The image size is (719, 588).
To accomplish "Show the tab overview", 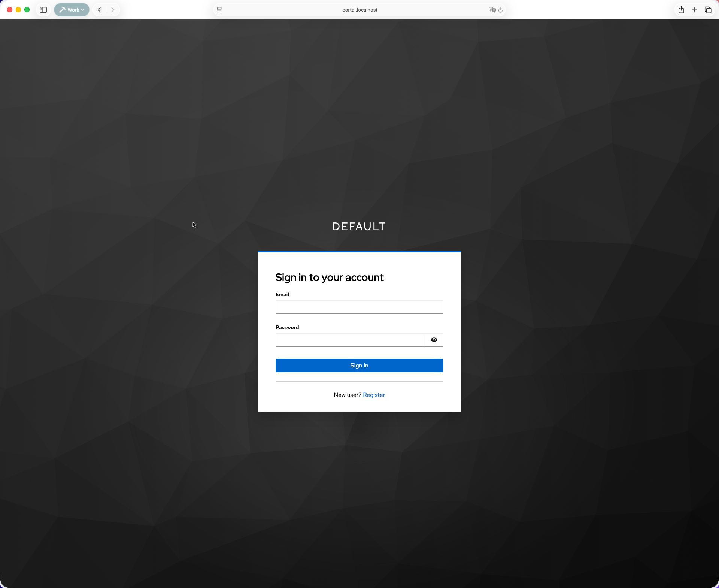I will click(708, 10).
